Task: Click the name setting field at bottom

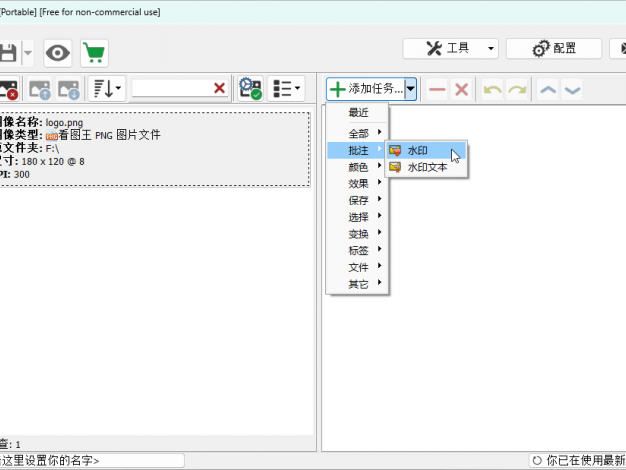Action: pos(92,460)
